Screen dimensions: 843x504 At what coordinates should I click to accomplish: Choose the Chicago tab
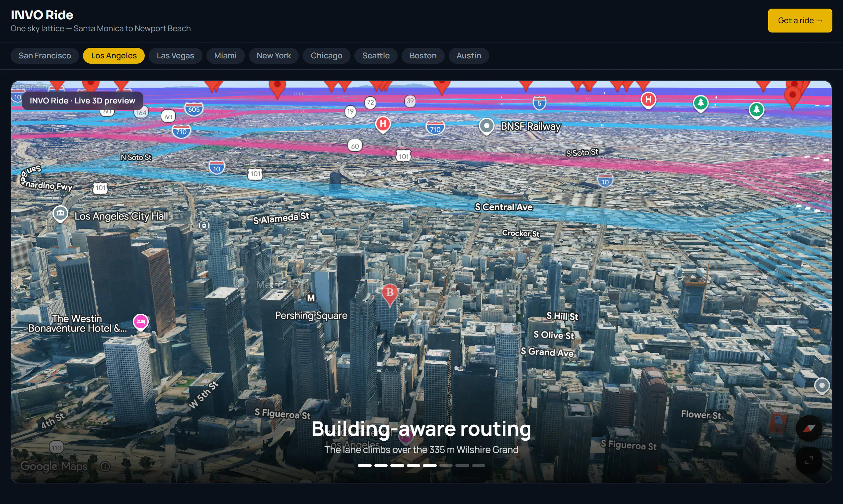[x=326, y=55]
